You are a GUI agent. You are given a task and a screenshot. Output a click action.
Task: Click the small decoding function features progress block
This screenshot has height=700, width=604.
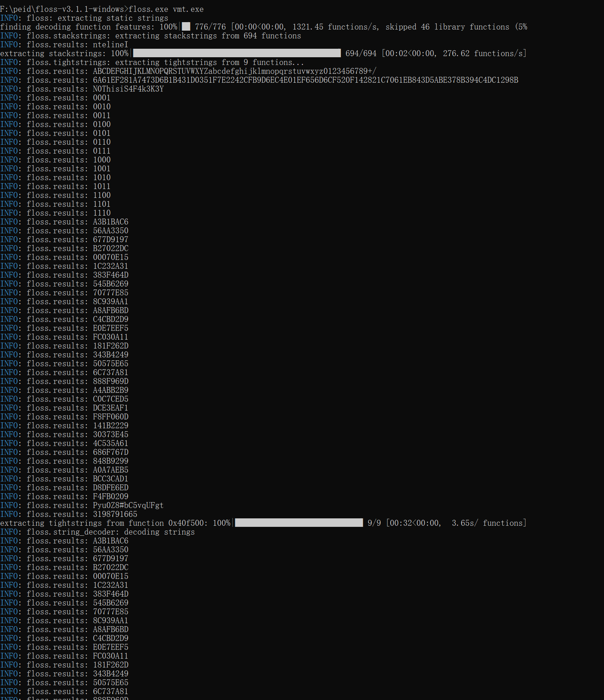click(186, 27)
